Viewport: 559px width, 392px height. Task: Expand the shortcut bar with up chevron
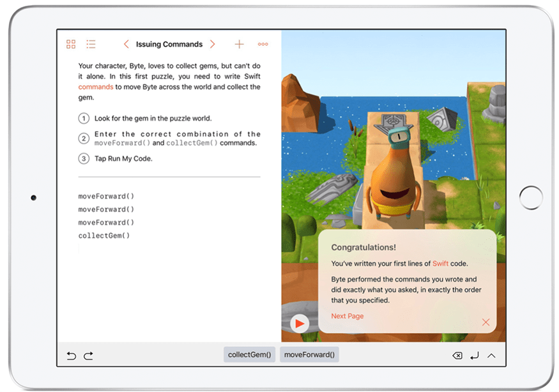[x=491, y=356]
